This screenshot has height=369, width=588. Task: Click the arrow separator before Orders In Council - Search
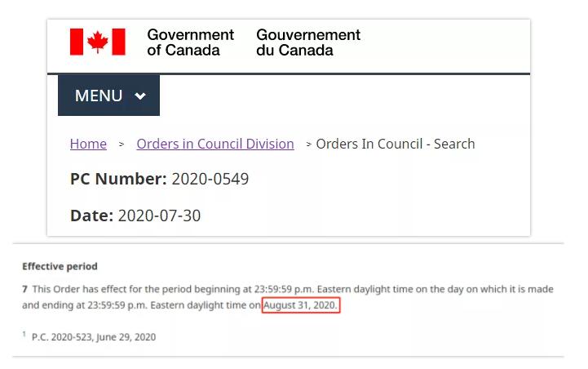(x=308, y=144)
